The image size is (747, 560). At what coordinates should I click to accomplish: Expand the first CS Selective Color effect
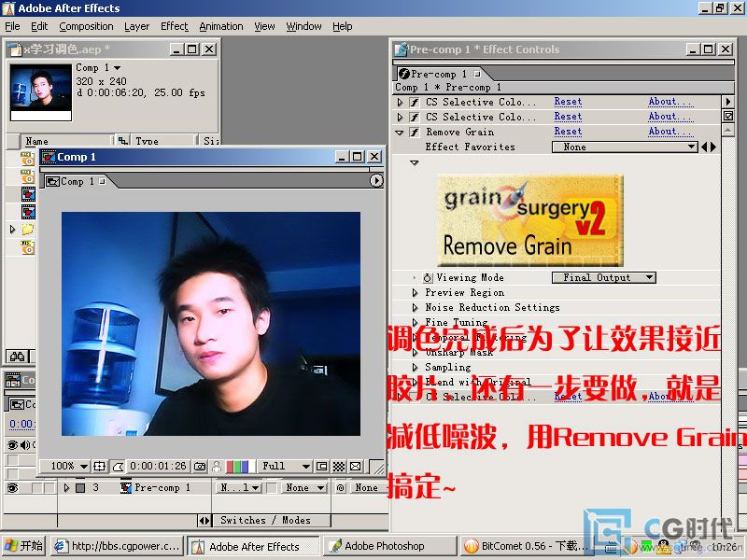click(x=400, y=102)
